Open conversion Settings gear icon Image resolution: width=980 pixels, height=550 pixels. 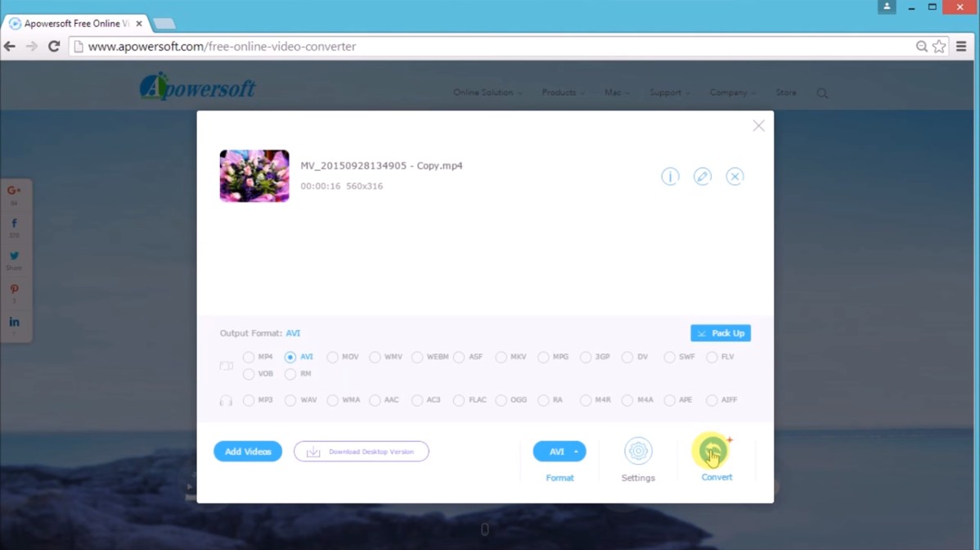click(638, 451)
